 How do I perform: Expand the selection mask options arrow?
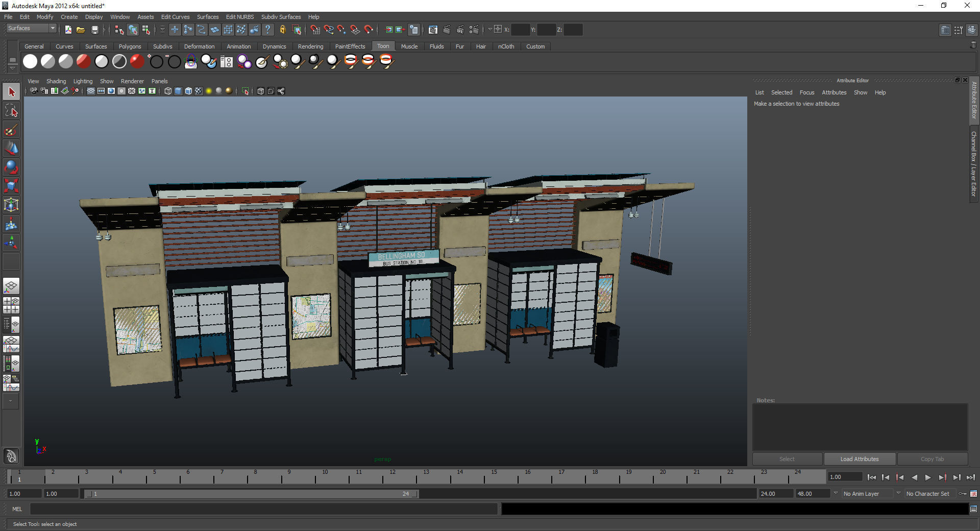(x=162, y=30)
